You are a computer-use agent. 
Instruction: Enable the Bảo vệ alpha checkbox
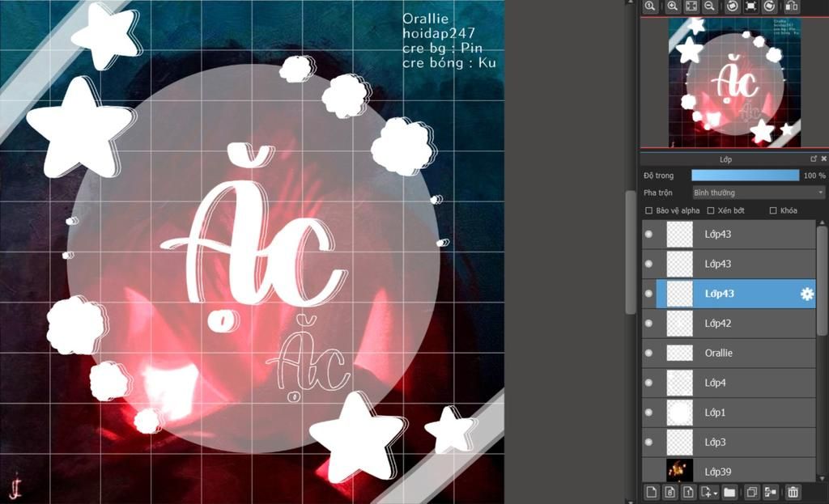pyautogui.click(x=648, y=210)
